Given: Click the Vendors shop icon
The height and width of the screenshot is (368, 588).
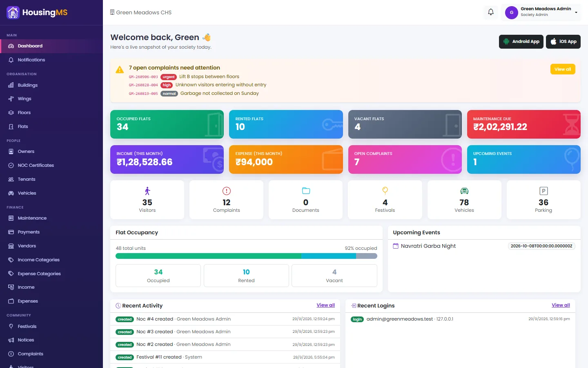Looking at the screenshot, I should (11, 246).
